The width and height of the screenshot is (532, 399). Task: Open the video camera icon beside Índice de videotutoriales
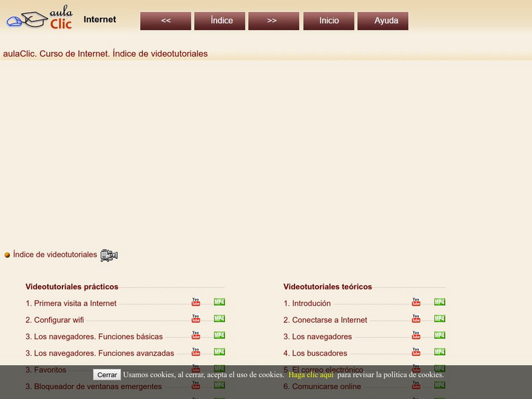pyautogui.click(x=109, y=255)
